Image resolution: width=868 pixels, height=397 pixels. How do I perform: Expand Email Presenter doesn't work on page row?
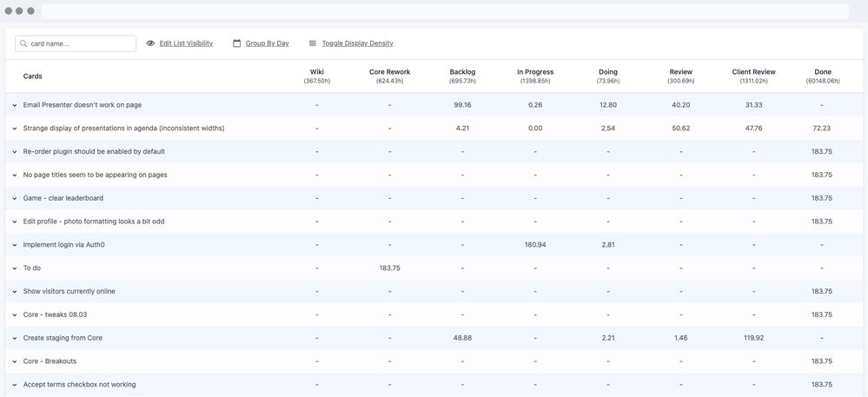15,105
